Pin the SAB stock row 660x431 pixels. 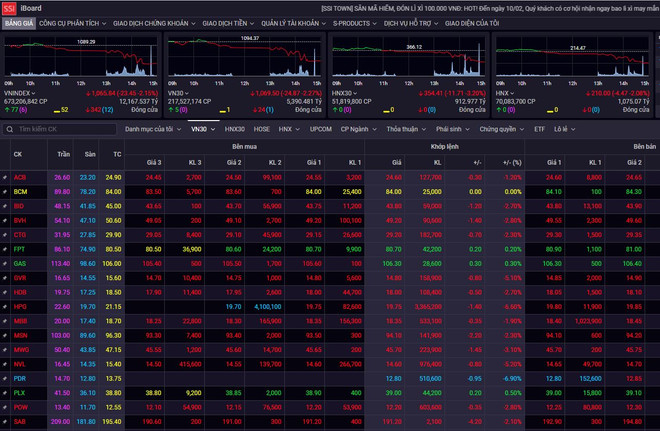click(x=6, y=422)
